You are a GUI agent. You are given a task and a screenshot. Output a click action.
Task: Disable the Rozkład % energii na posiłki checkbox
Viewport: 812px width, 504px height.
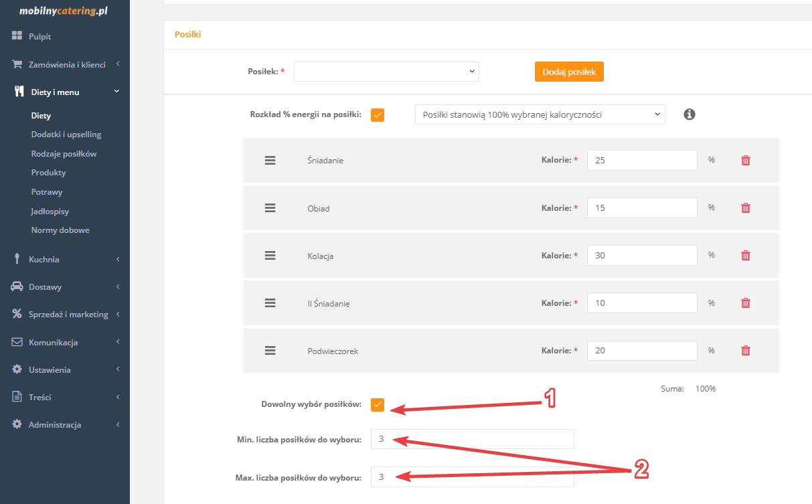[378, 114]
